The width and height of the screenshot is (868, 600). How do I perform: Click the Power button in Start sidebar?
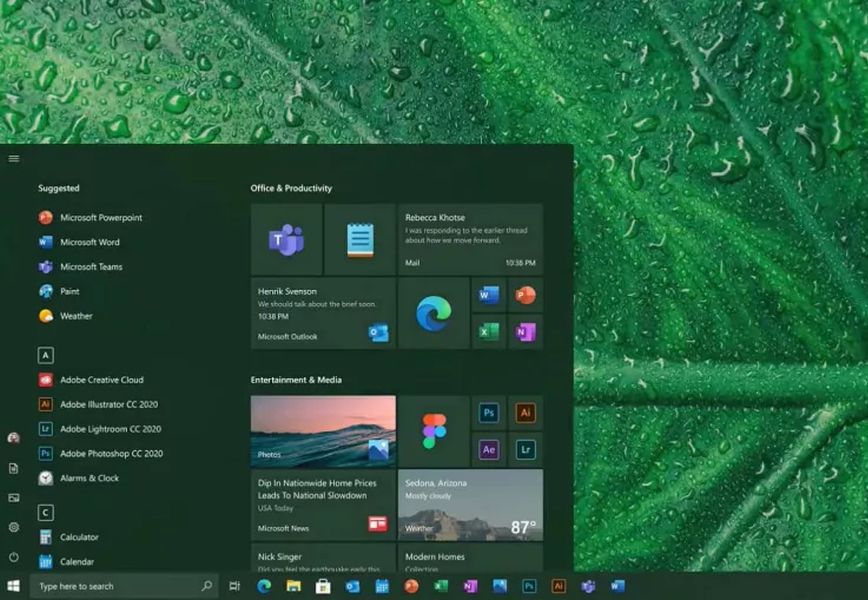[14, 557]
